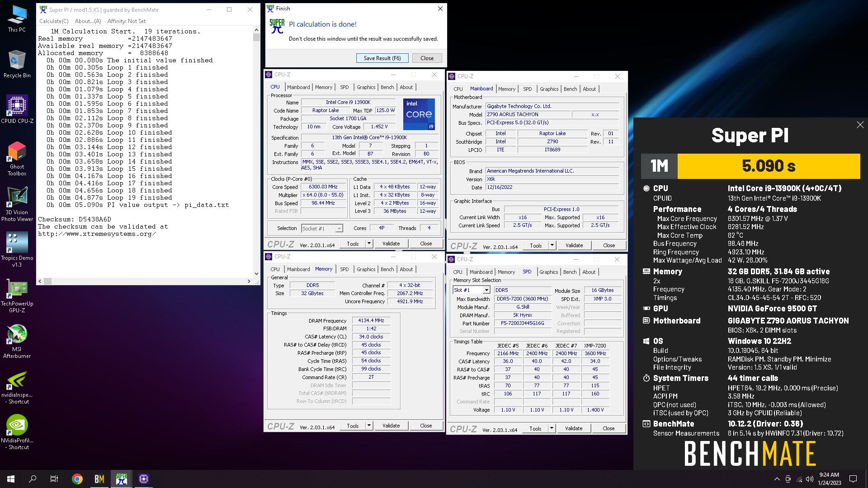Open 3D Vision Photo Viewer icon
This screenshot has height=488, width=868.
click(x=17, y=204)
